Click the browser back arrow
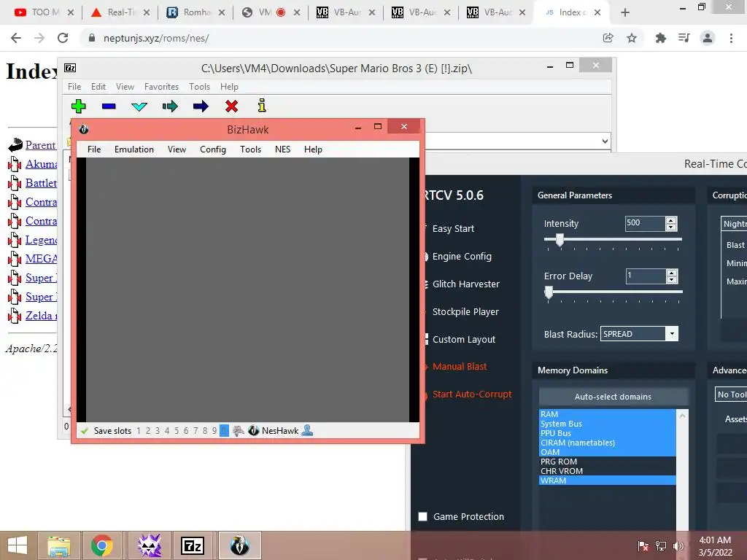Viewport: 747px width, 560px height. 16,38
